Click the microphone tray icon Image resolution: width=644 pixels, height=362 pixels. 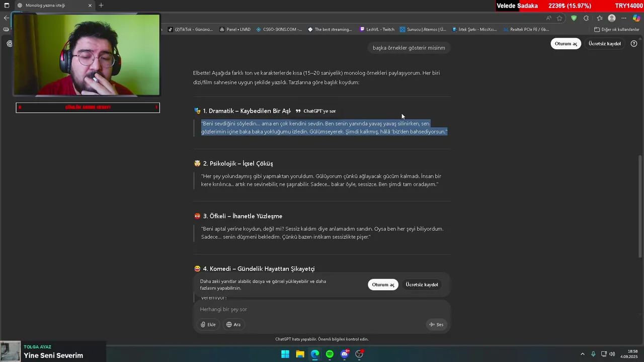click(594, 354)
